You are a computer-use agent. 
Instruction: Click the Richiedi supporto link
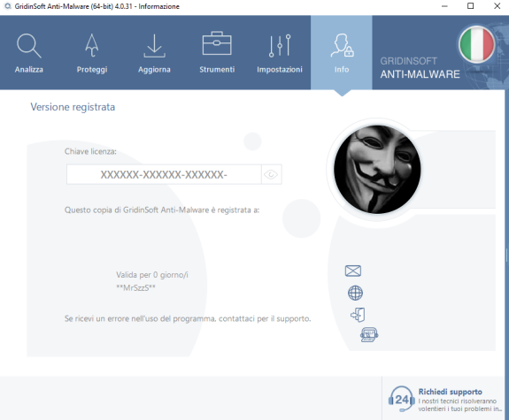450,392
